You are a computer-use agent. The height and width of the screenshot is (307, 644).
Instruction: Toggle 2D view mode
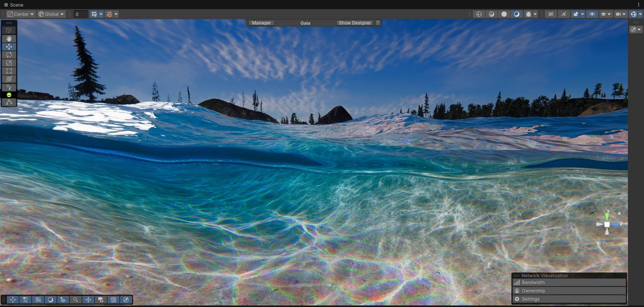coord(551,14)
